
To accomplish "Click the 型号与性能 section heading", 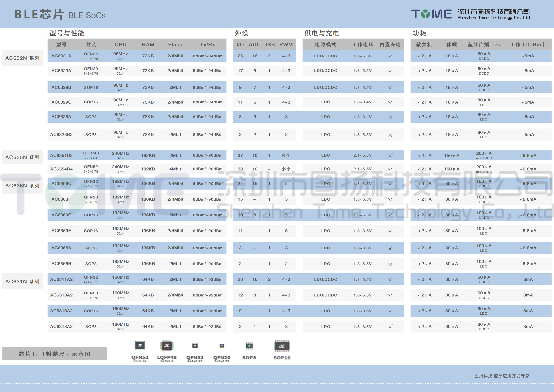I will 67,33.
